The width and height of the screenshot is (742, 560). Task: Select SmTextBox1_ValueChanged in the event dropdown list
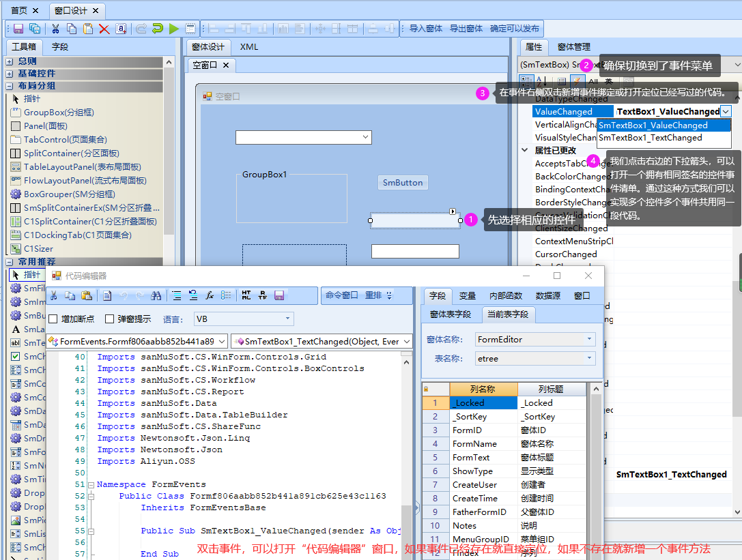tap(664, 126)
